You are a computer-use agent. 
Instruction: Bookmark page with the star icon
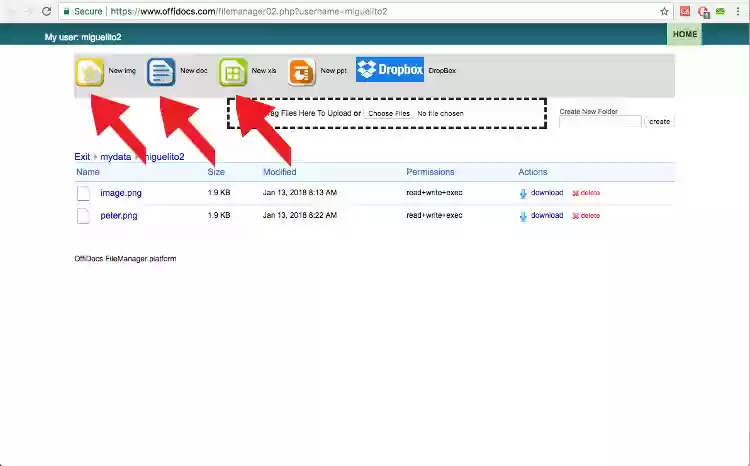pyautogui.click(x=664, y=11)
